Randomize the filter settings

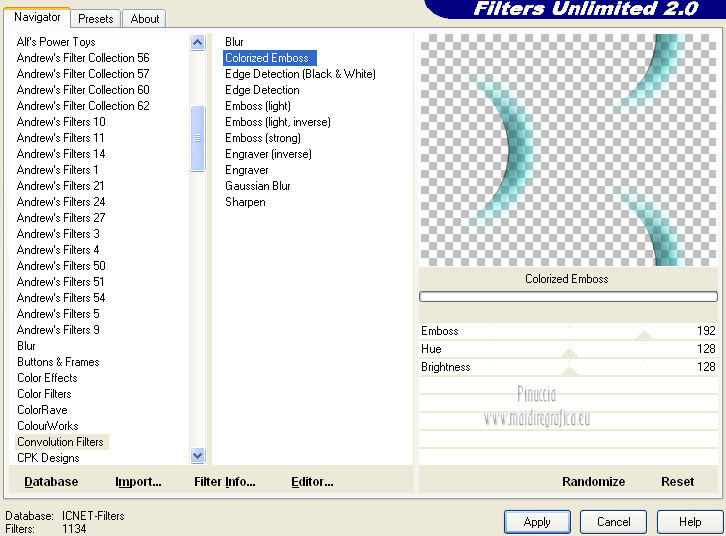pos(594,482)
